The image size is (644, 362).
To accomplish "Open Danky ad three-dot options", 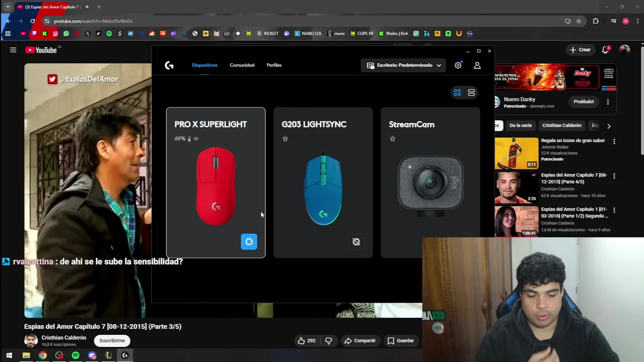I will click(608, 102).
